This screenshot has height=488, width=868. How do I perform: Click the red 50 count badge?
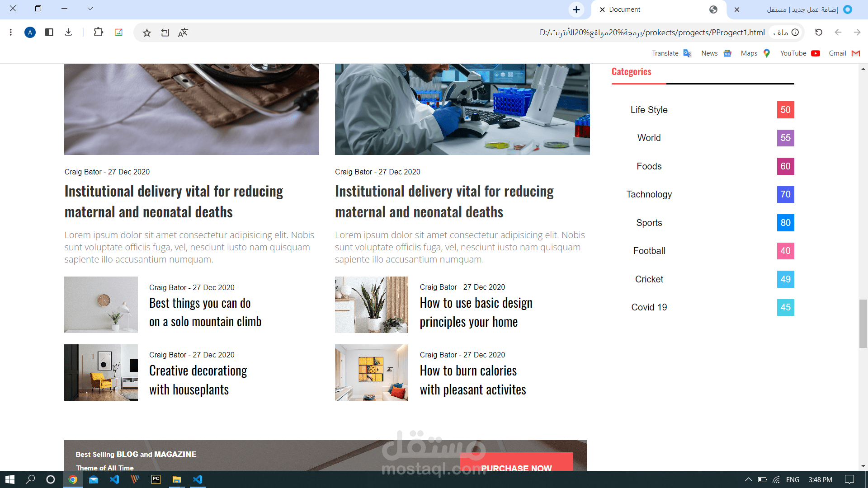pyautogui.click(x=785, y=110)
